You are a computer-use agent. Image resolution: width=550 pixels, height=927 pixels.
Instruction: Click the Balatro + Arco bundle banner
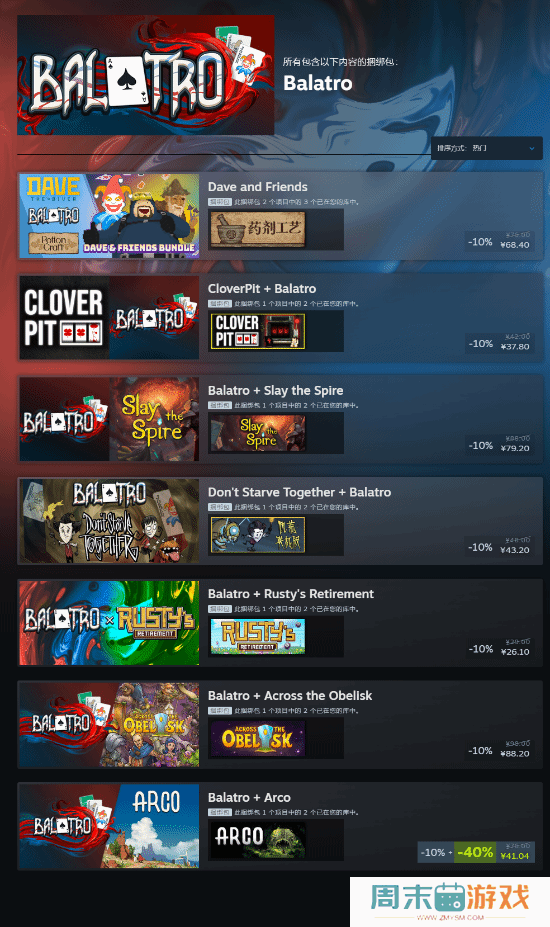point(109,826)
